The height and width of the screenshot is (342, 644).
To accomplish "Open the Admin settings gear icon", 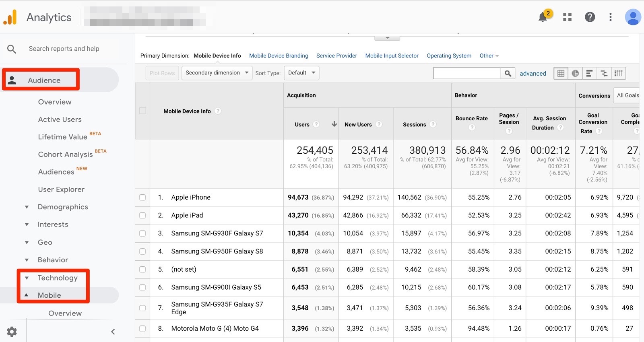I will click(12, 332).
